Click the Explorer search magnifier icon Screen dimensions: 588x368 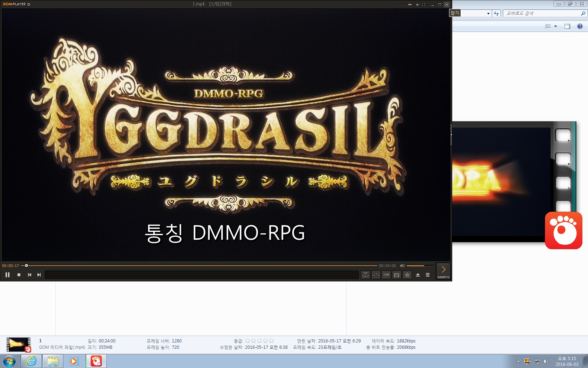click(x=583, y=13)
